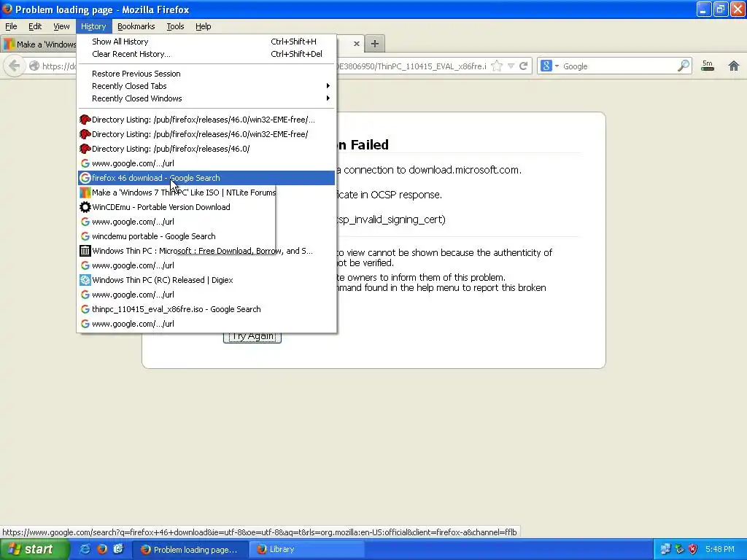
Task: Open NTLite Forums Thin PC history entry
Action: tap(206, 192)
